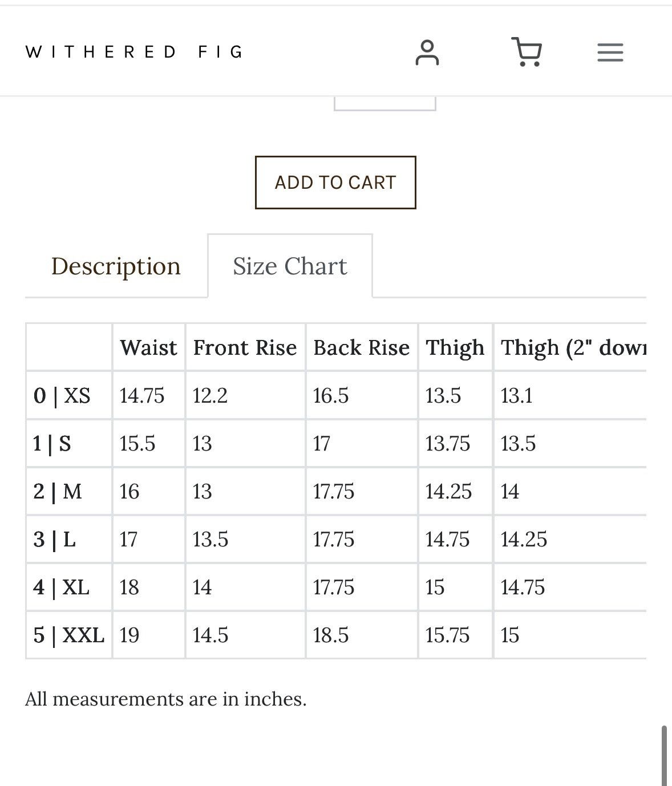This screenshot has height=786, width=672.
Task: Select the Size Chart tab
Action: 290,266
